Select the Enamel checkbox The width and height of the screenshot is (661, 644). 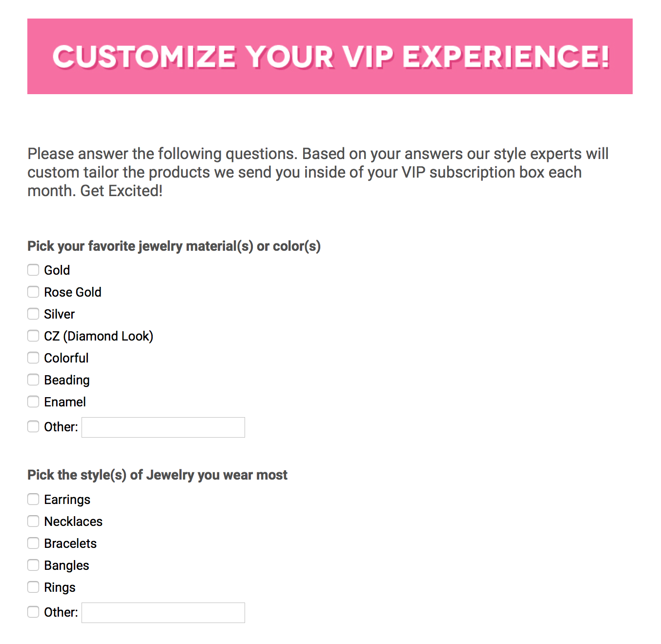pos(33,402)
